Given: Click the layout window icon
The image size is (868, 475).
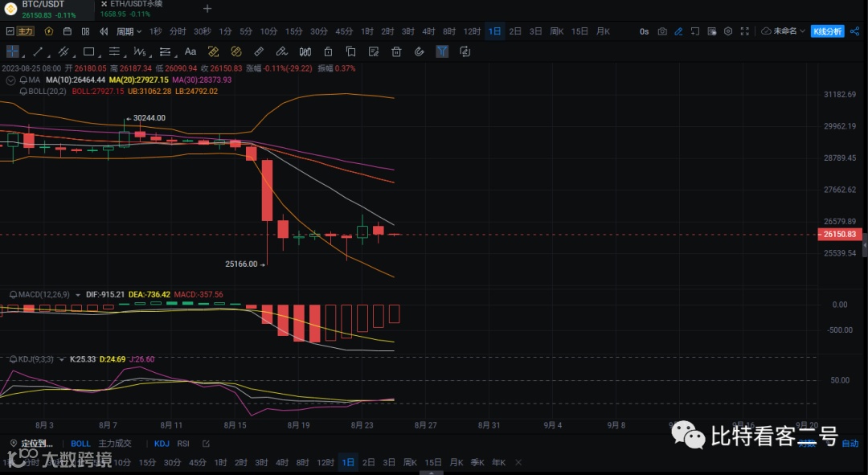Looking at the screenshot, I should pyautogui.click(x=67, y=31).
